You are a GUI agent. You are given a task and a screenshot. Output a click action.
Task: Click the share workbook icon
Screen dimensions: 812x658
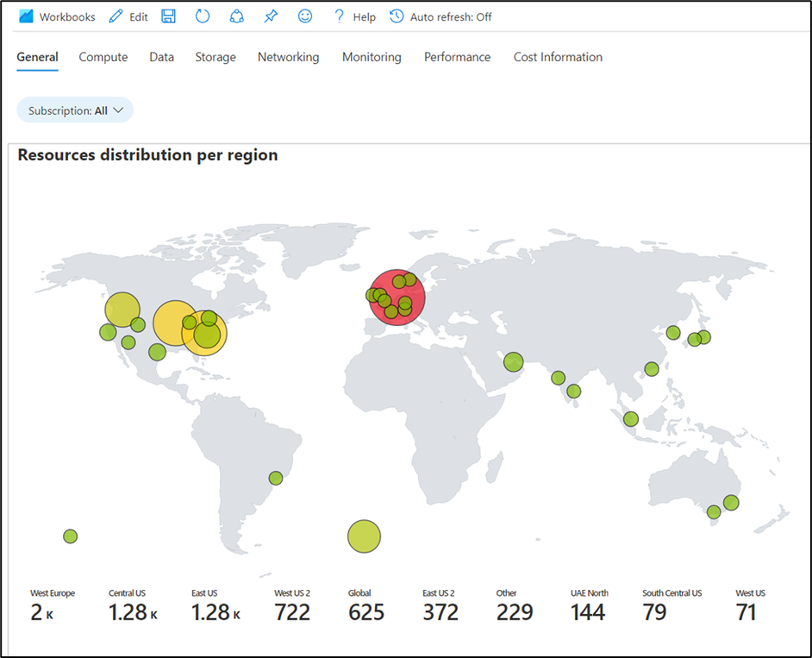click(237, 16)
